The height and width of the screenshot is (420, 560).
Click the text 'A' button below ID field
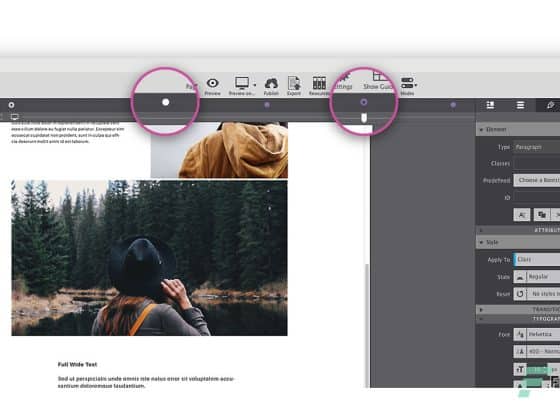[522, 215]
